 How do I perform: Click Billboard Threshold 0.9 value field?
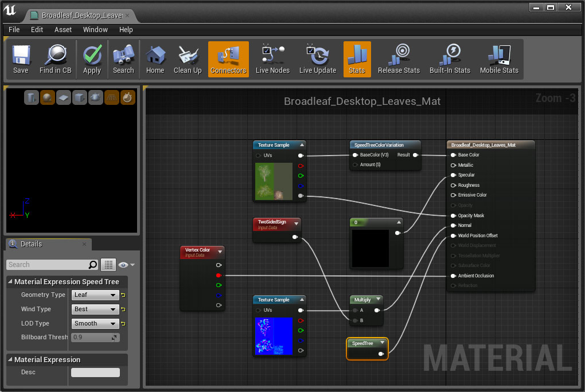click(x=95, y=337)
